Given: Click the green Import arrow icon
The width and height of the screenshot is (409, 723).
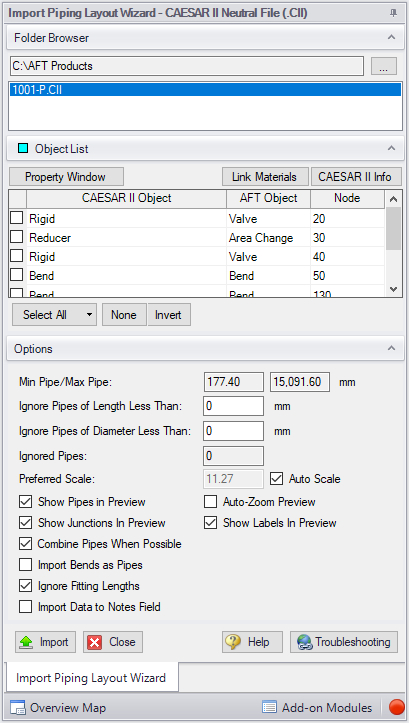Looking at the screenshot, I should pyautogui.click(x=27, y=642).
